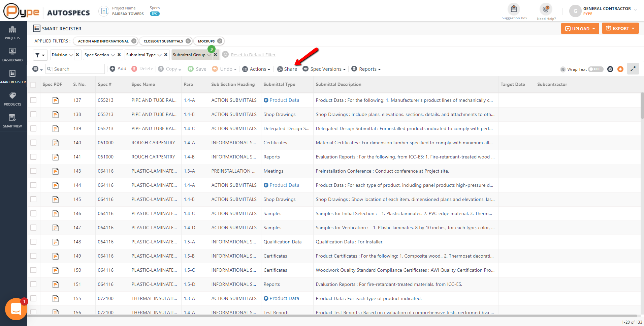Remove the Mockups filter chip
This screenshot has width=644, height=326.
(220, 41)
